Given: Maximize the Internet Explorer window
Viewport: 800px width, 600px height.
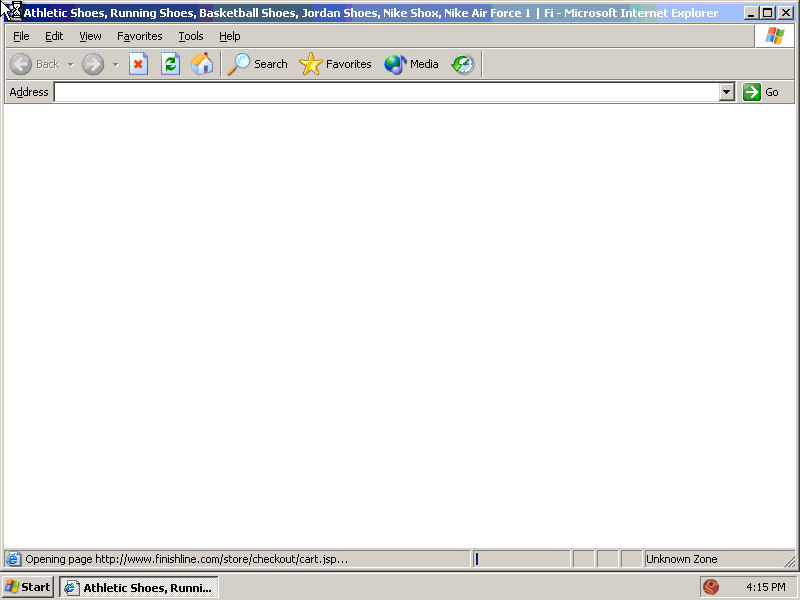Looking at the screenshot, I should pyautogui.click(x=767, y=13).
